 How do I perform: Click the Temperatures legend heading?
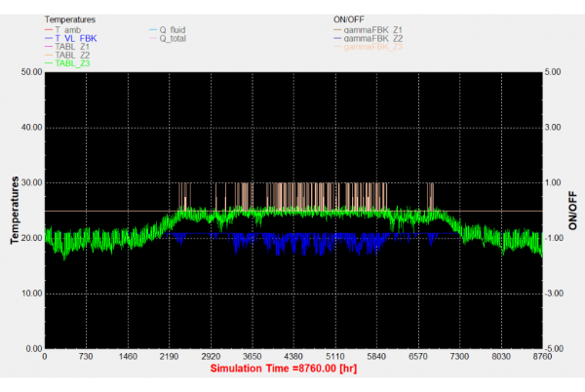pyautogui.click(x=68, y=19)
